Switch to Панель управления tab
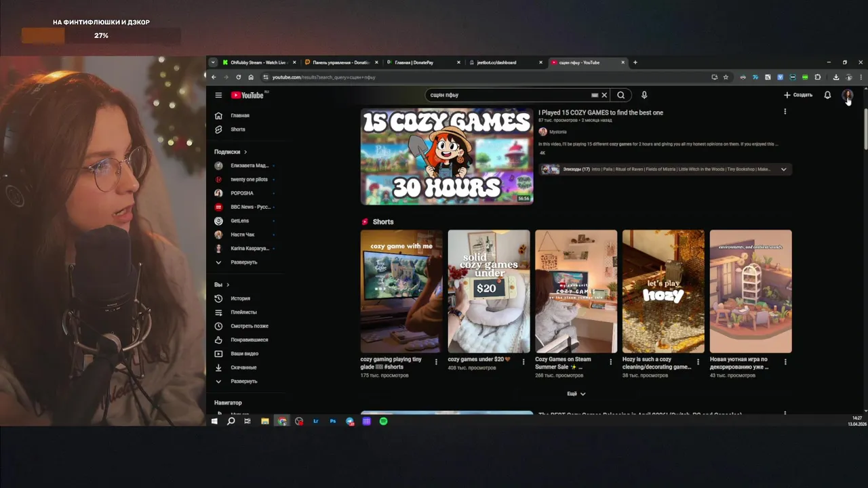The height and width of the screenshot is (488, 868). click(341, 62)
